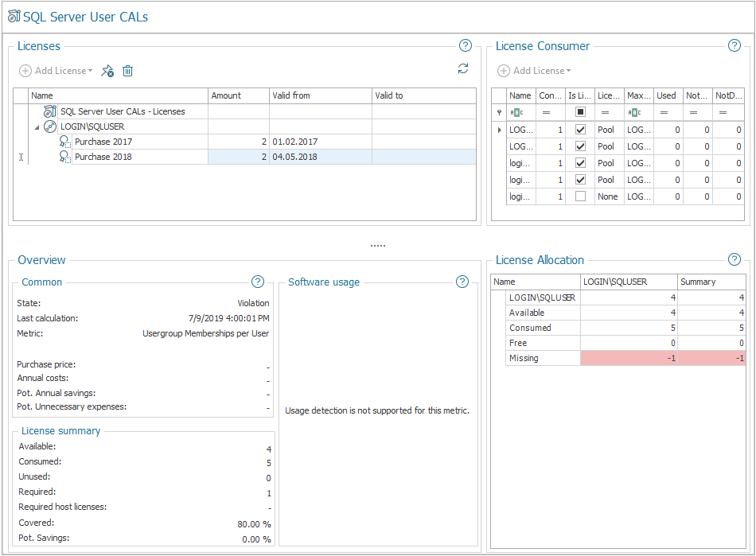Click the NotD... column header
This screenshot has height=556, width=756.
728,95
